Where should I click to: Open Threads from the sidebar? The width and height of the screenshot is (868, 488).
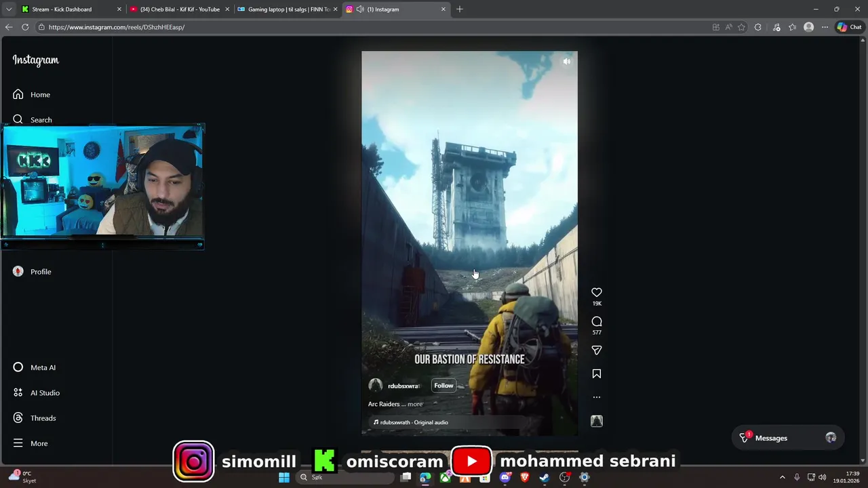click(x=35, y=418)
